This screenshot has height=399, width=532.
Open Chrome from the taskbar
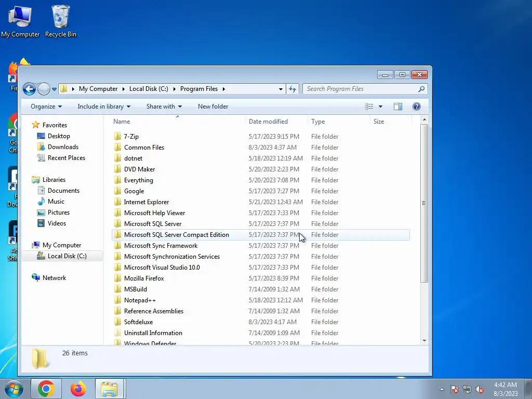click(46, 389)
